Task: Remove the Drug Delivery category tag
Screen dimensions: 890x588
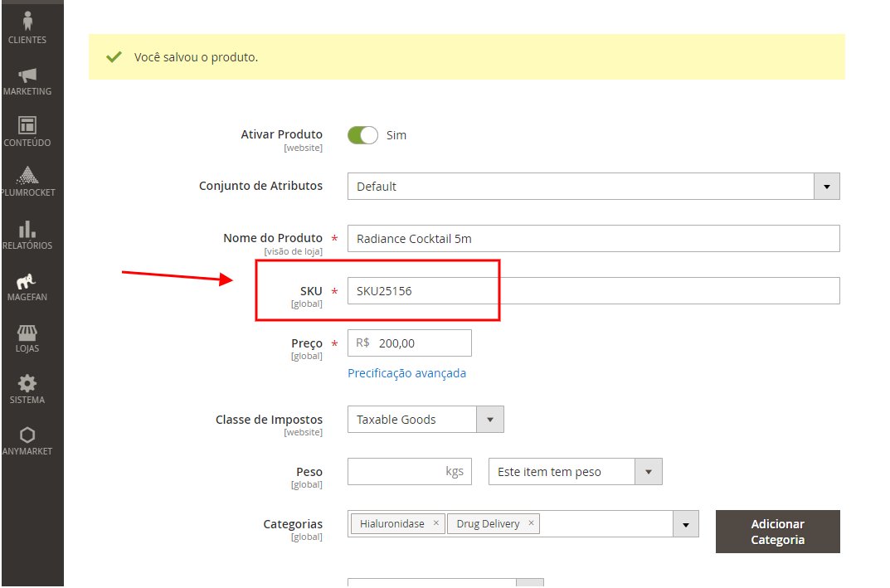Action: coord(531,523)
